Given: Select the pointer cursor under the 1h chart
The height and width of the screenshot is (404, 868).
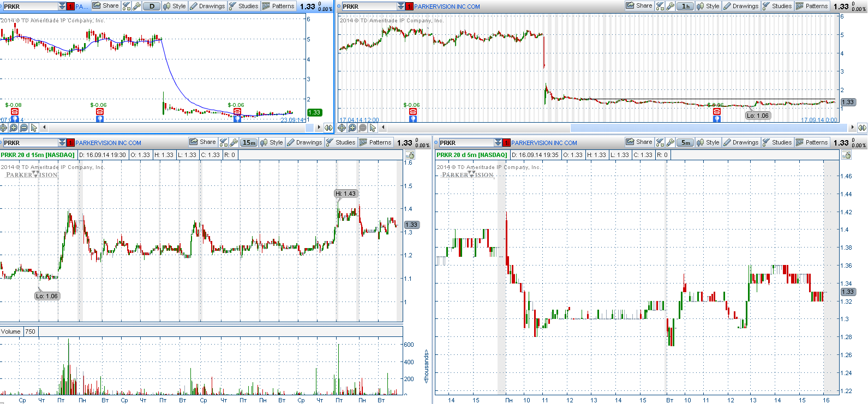Looking at the screenshot, I should (x=373, y=128).
